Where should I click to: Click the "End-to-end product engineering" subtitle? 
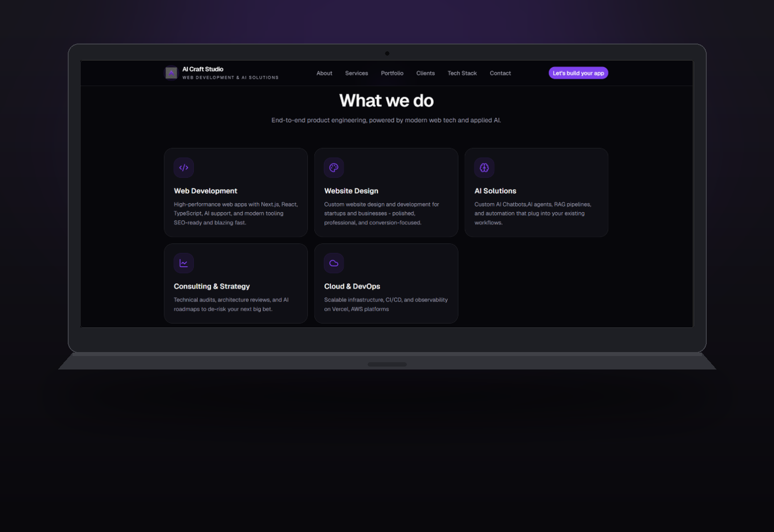(x=386, y=120)
